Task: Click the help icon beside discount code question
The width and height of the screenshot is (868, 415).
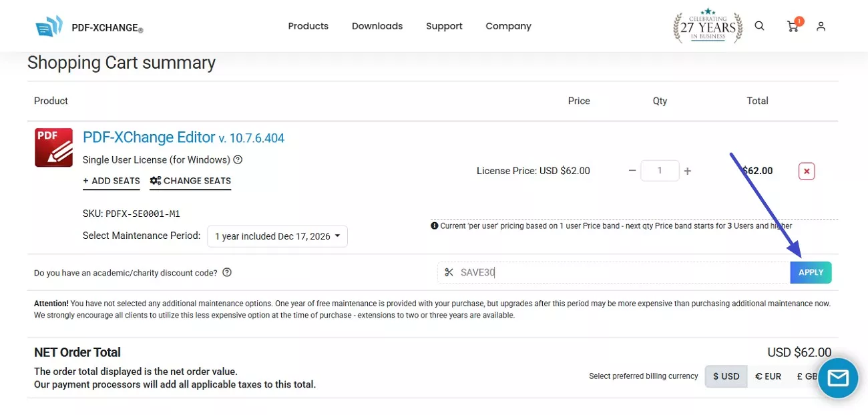Action: [227, 272]
